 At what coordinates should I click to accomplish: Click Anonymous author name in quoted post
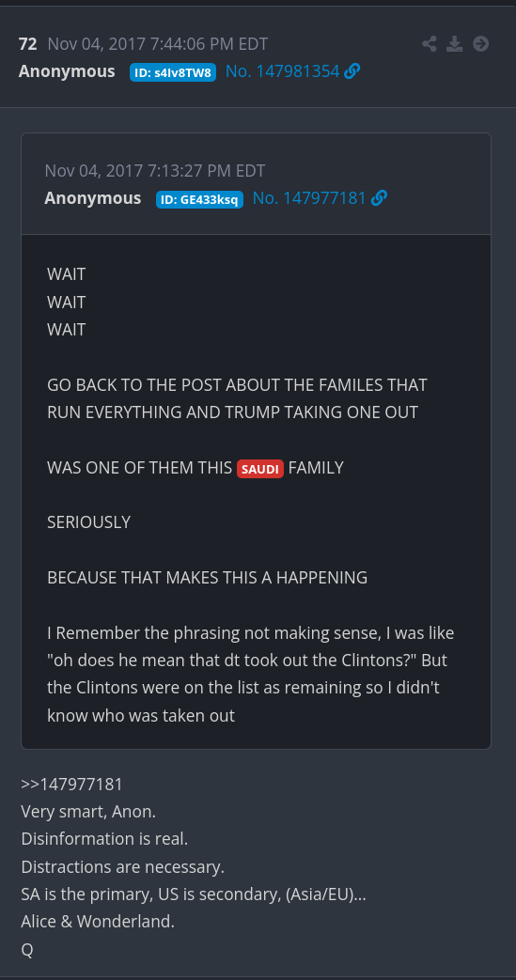point(92,198)
